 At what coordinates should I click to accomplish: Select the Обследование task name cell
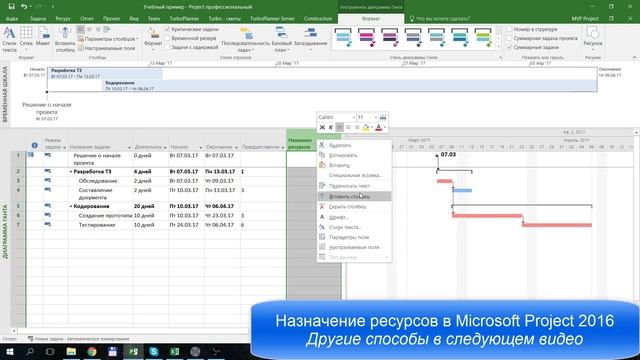[x=100, y=181]
